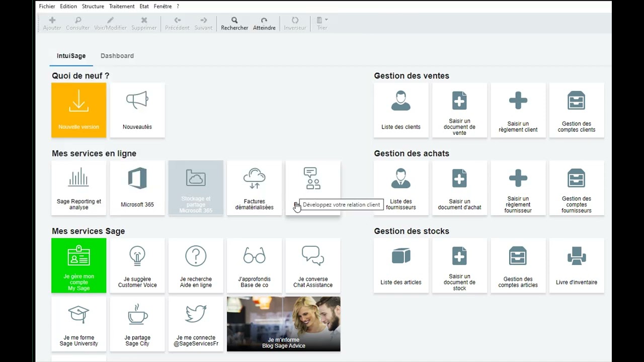This screenshot has width=644, height=362.
Task: Open Factures dématérialisées tile
Action: 255,188
